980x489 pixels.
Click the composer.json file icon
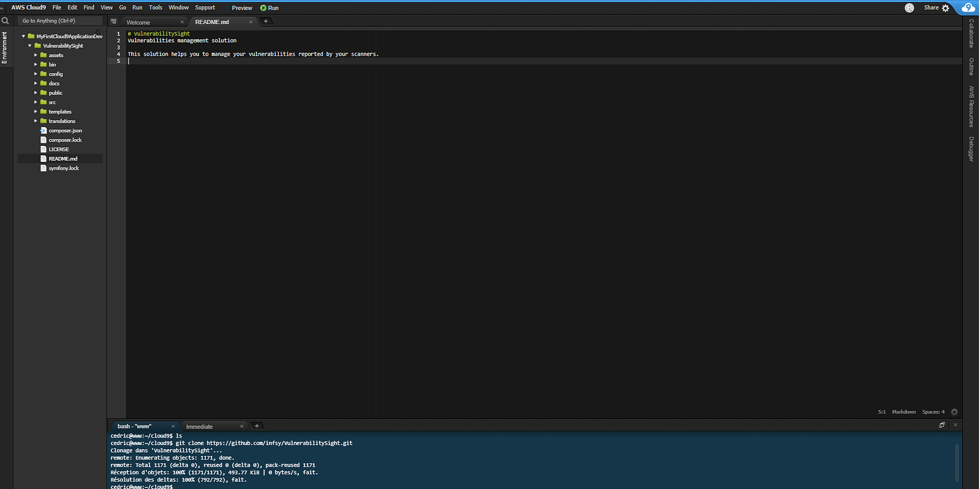pos(43,131)
